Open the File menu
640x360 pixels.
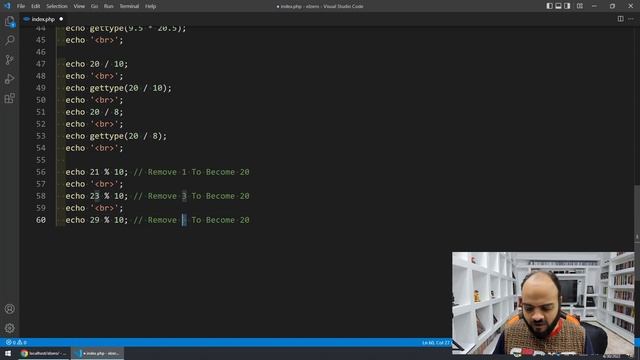click(21, 6)
